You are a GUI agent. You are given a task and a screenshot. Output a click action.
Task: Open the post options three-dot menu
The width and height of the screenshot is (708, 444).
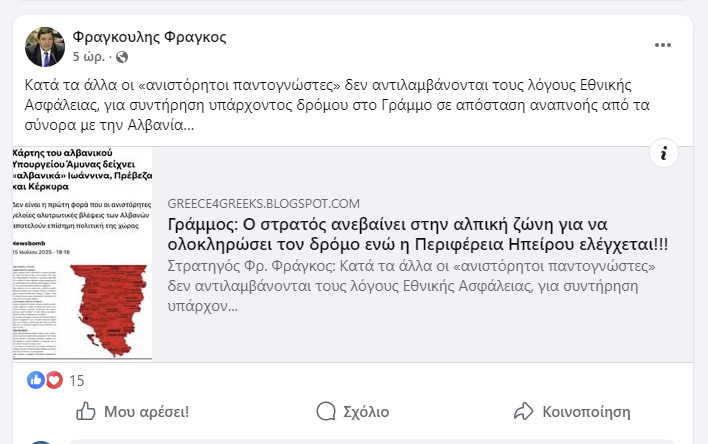coord(663,46)
